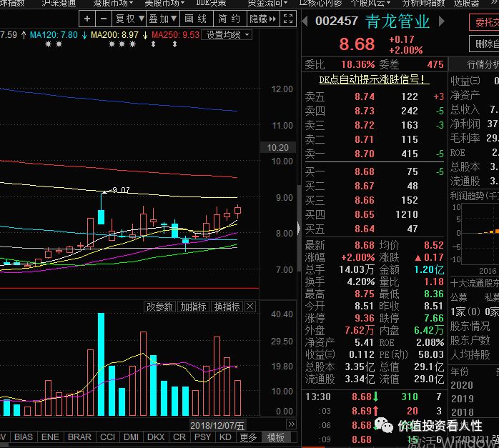The height and width of the screenshot is (448, 499).
Task: Click MA250: 9.53 moving average label
Action: point(176,35)
